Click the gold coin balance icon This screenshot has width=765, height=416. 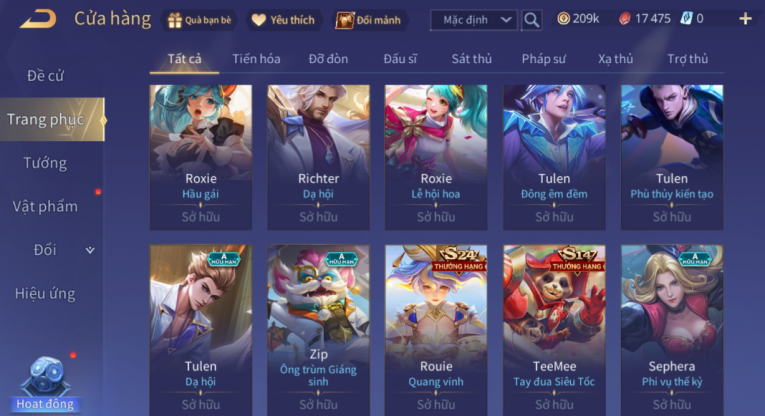[x=563, y=19]
